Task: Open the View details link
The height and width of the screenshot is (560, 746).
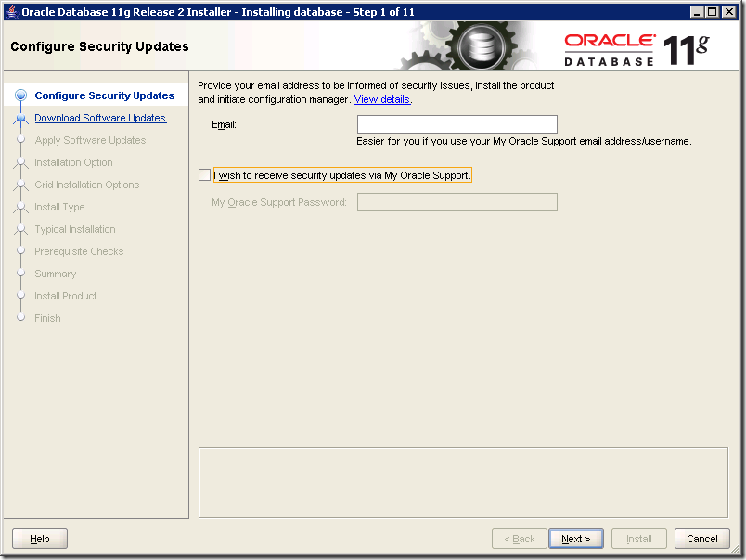Action: coord(381,99)
